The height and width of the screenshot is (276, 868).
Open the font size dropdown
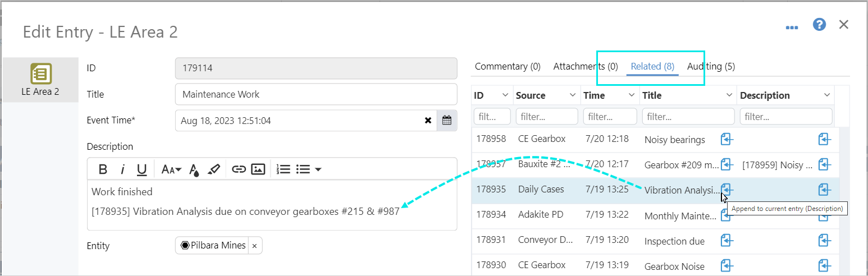(x=171, y=169)
